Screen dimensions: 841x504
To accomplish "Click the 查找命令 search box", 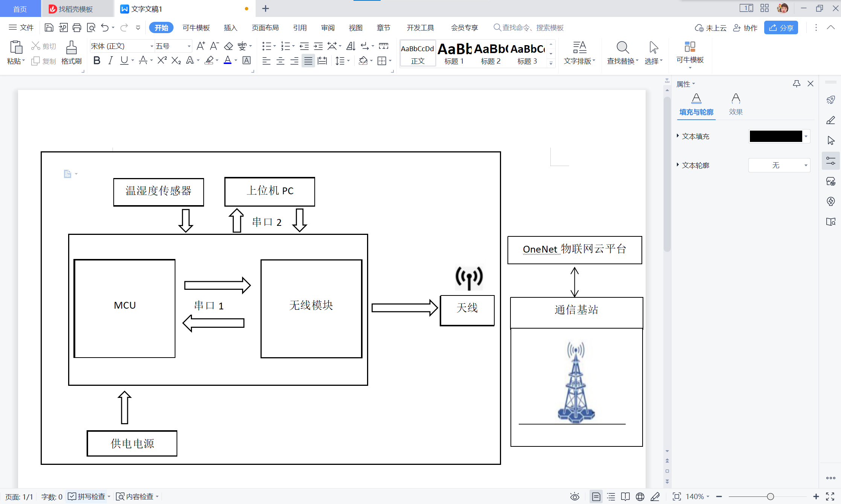I will [x=533, y=27].
